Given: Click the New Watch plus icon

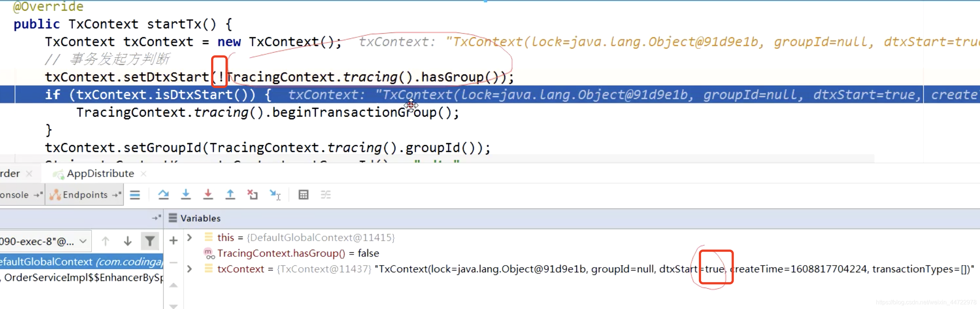Looking at the screenshot, I should click(173, 240).
